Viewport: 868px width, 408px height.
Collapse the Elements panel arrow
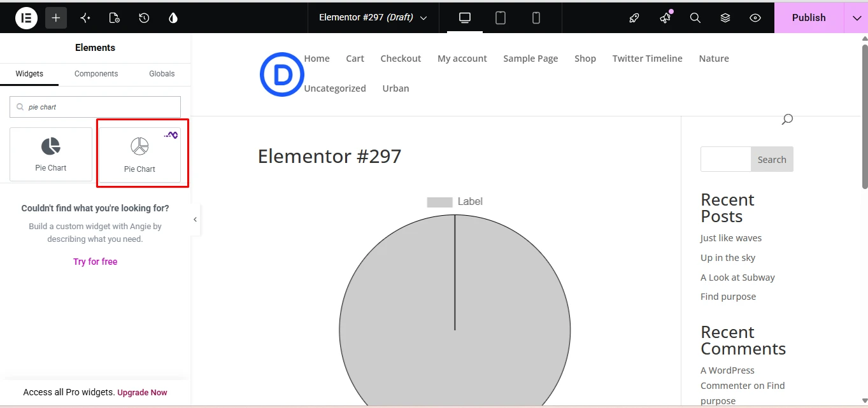196,220
